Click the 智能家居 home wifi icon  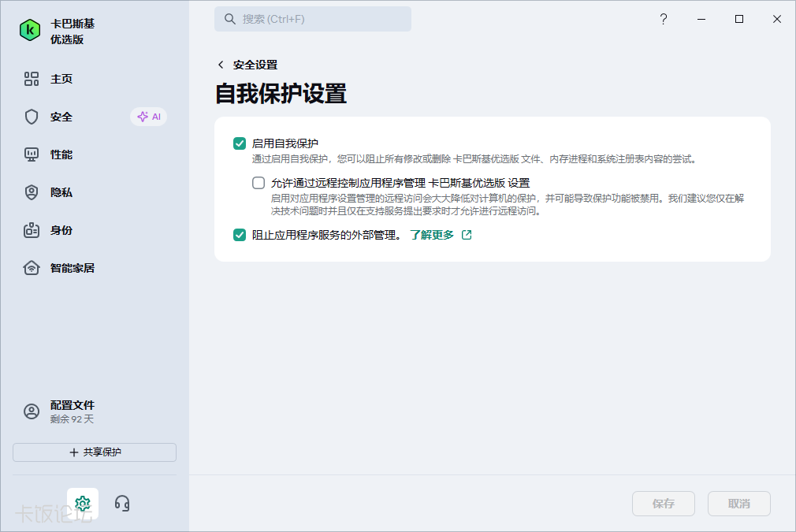pos(32,268)
